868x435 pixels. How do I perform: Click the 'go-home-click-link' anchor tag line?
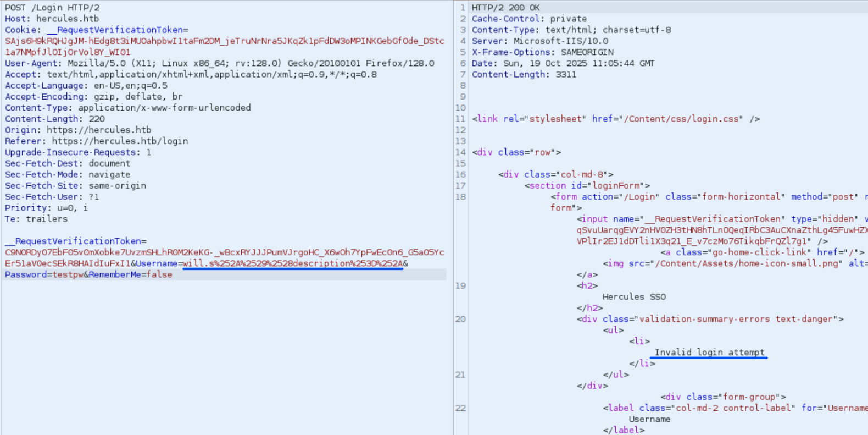763,252
